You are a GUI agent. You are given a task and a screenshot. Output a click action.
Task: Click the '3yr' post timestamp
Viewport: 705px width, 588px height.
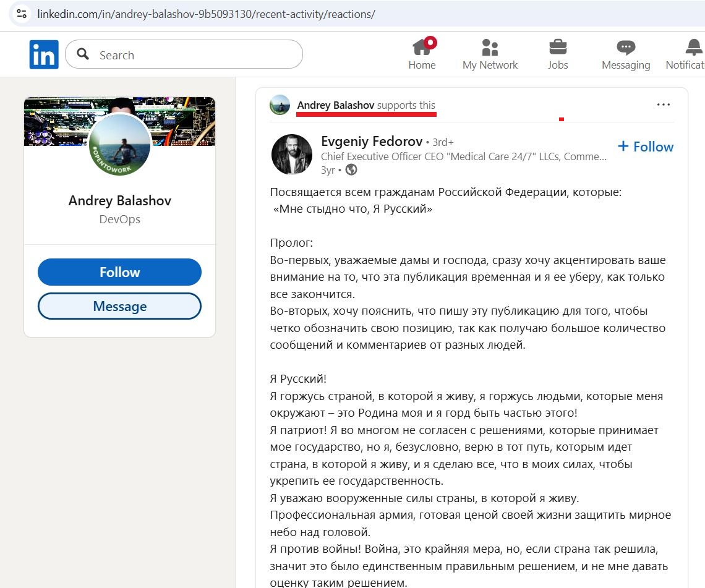pyautogui.click(x=328, y=170)
